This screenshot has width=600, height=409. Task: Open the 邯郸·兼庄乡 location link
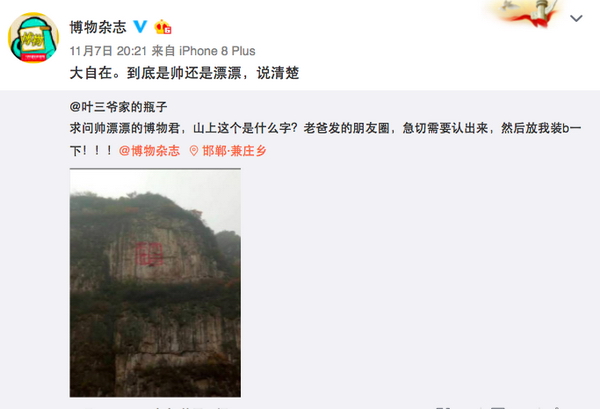pyautogui.click(x=234, y=151)
